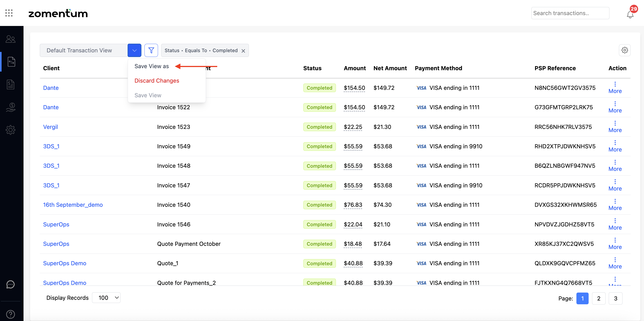The height and width of the screenshot is (321, 644).
Task: Open More actions for Vergil row
Action: tap(615, 127)
